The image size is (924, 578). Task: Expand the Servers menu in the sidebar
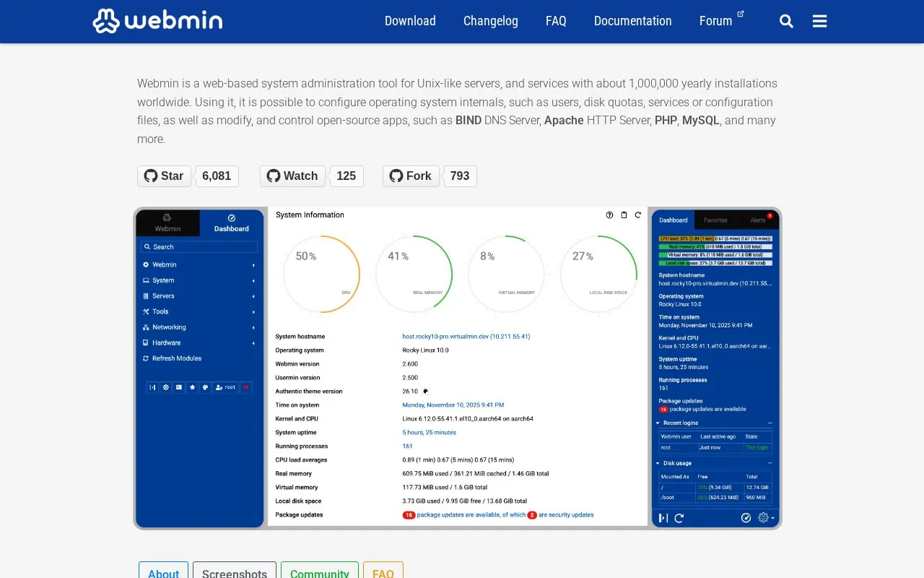click(x=199, y=296)
